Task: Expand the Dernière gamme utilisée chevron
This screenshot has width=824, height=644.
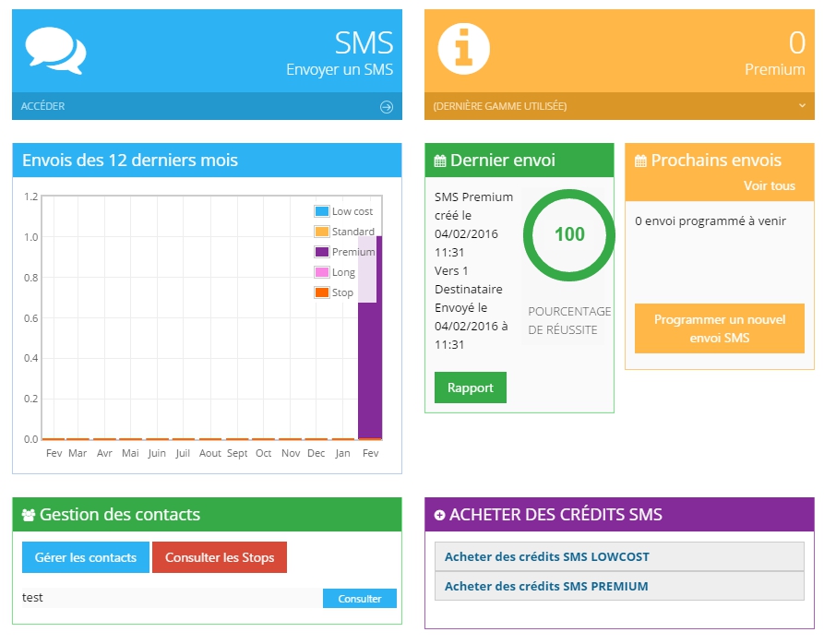Action: click(x=803, y=106)
